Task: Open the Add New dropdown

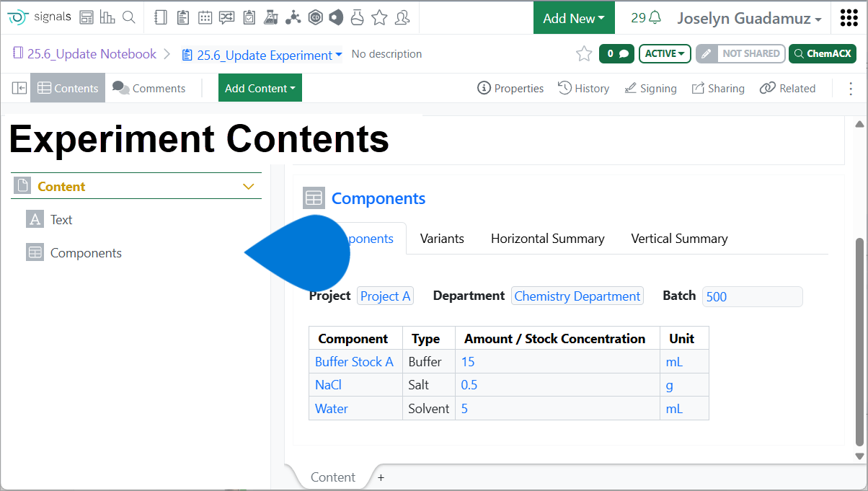Action: (x=573, y=18)
